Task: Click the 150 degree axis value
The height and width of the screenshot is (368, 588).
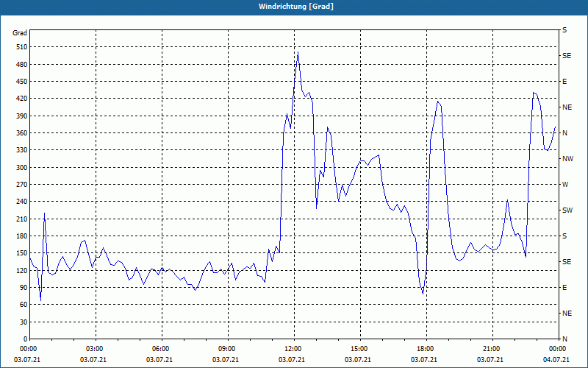Action: (x=22, y=253)
